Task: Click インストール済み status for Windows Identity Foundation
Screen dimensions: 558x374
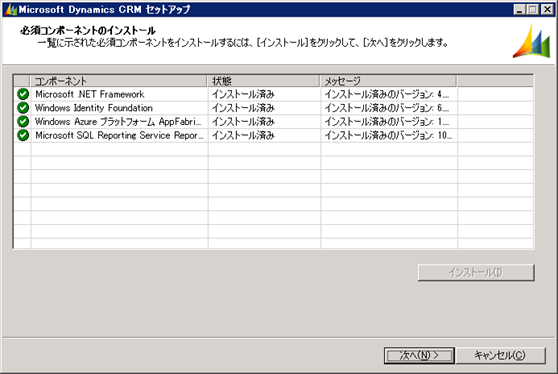Action: [x=243, y=108]
